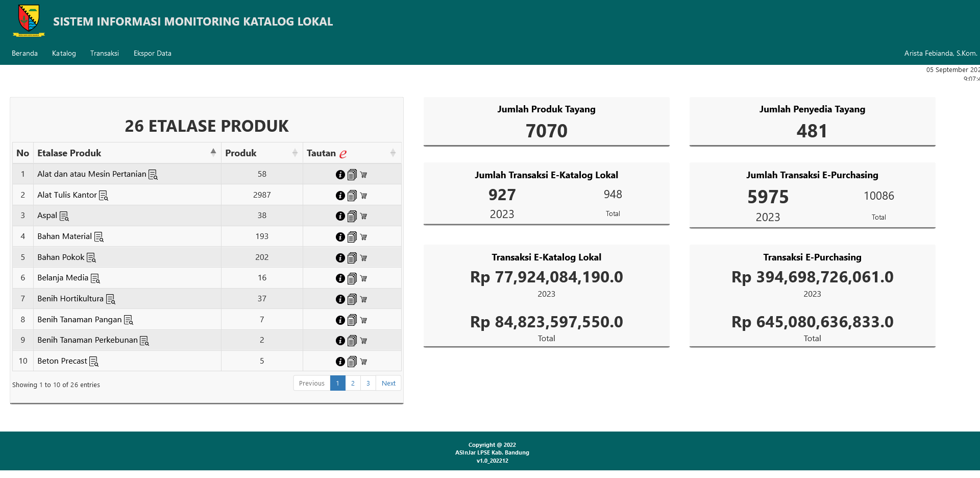
Task: Toggle sort arrows on Tautan column
Action: click(393, 153)
